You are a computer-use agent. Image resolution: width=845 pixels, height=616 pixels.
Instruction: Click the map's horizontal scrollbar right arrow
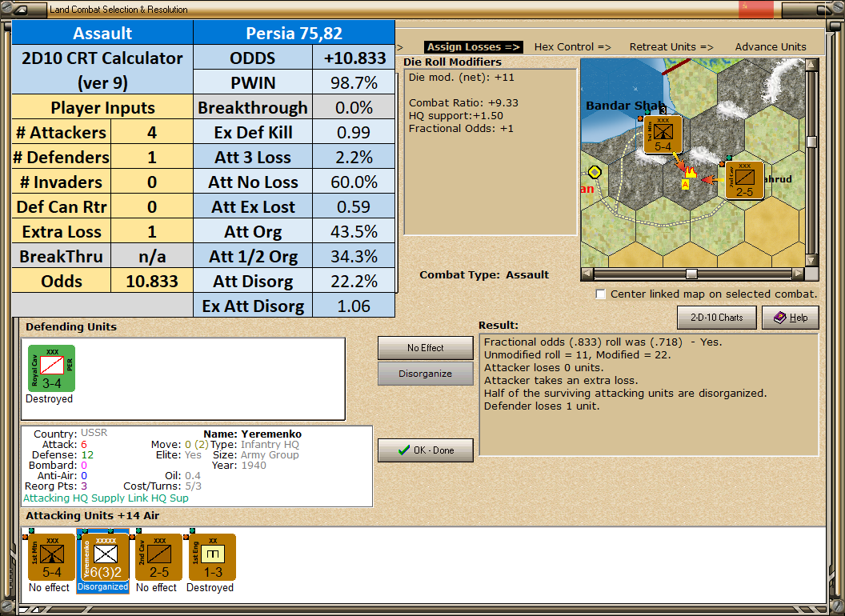pyautogui.click(x=798, y=274)
